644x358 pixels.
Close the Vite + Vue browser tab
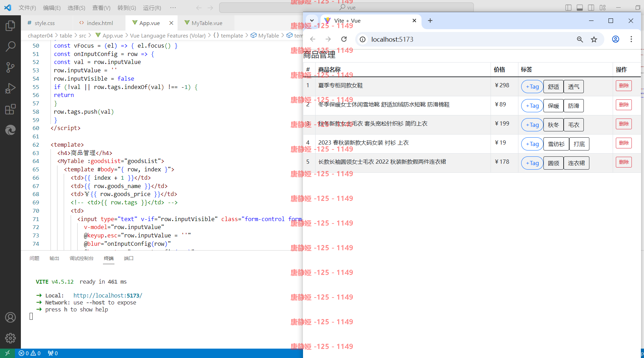(414, 21)
